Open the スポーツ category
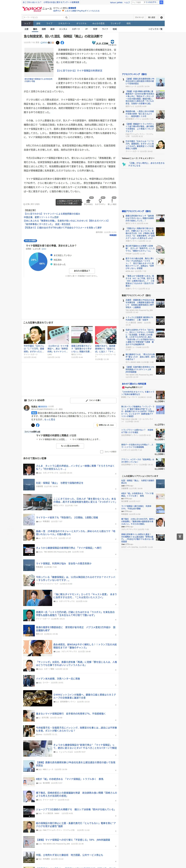This screenshot has height=868, width=186. pyautogui.click(x=76, y=29)
